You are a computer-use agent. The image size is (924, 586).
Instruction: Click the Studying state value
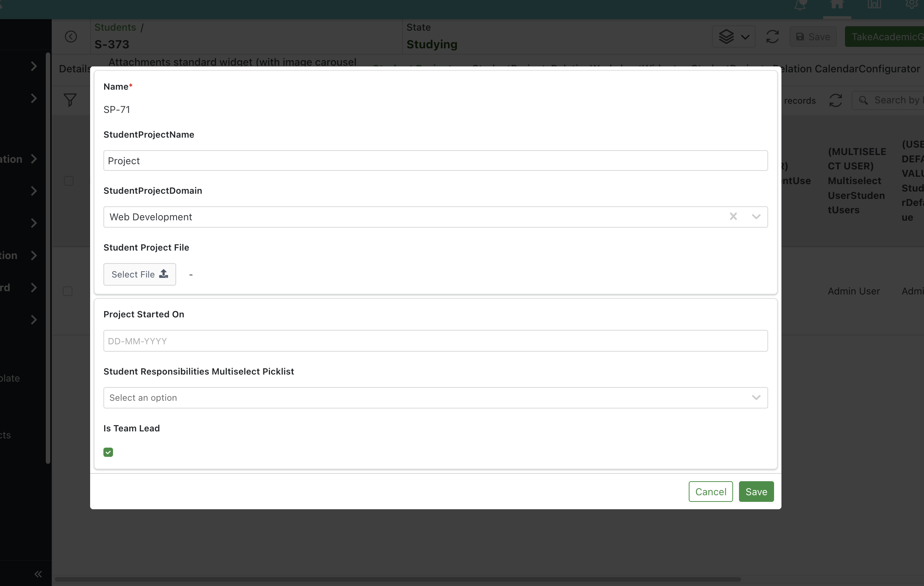[432, 45]
